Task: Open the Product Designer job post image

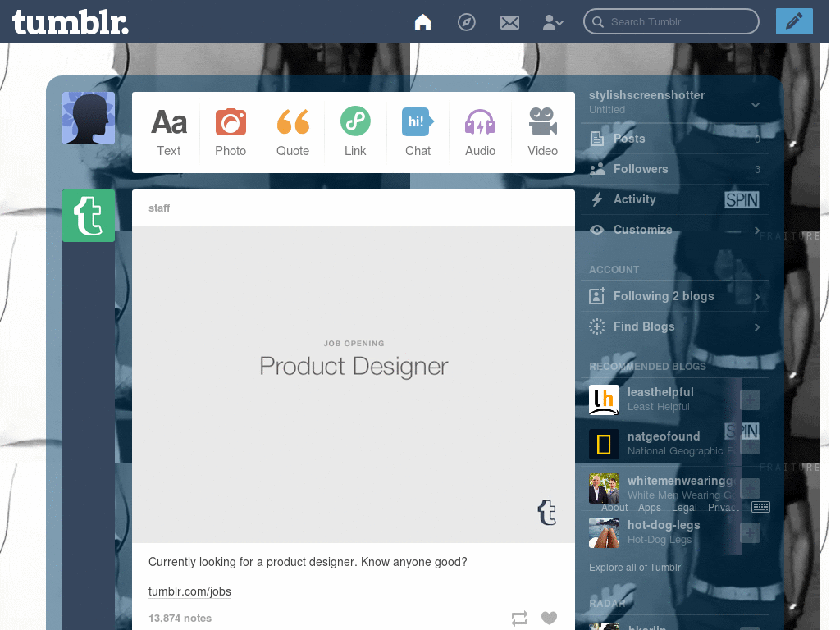Action: (x=354, y=385)
